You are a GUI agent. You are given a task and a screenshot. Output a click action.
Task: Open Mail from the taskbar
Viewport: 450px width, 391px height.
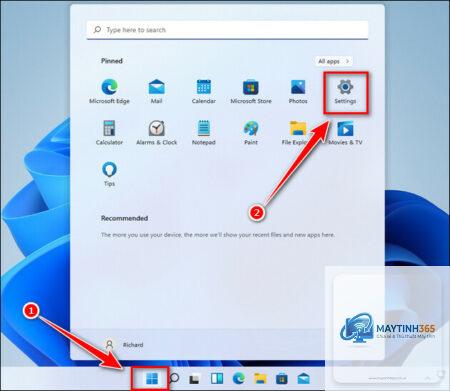(304, 378)
